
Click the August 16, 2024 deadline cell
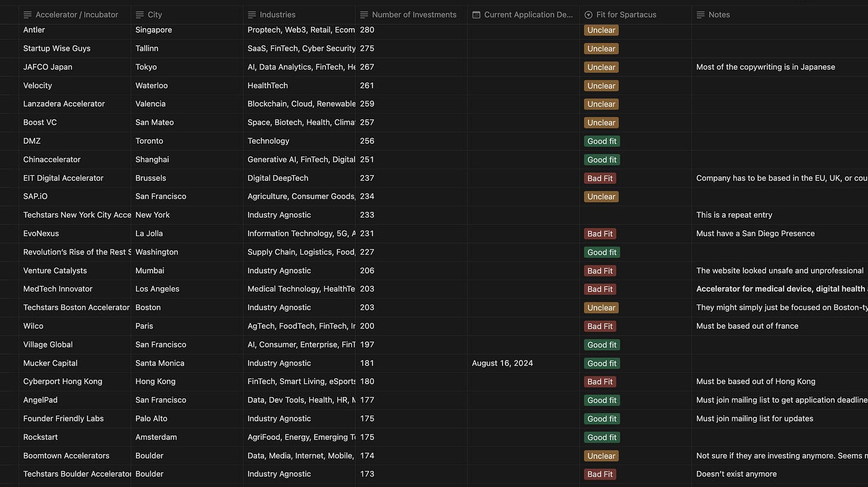point(523,363)
